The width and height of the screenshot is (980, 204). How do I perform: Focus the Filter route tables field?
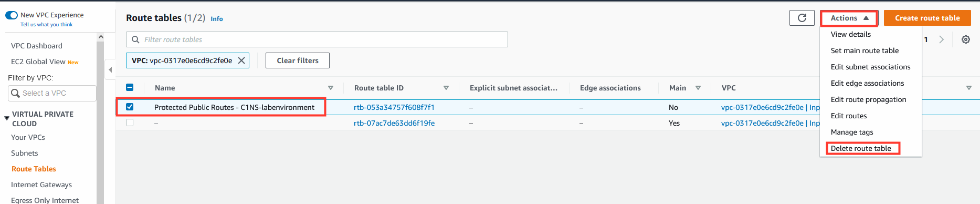click(x=317, y=39)
